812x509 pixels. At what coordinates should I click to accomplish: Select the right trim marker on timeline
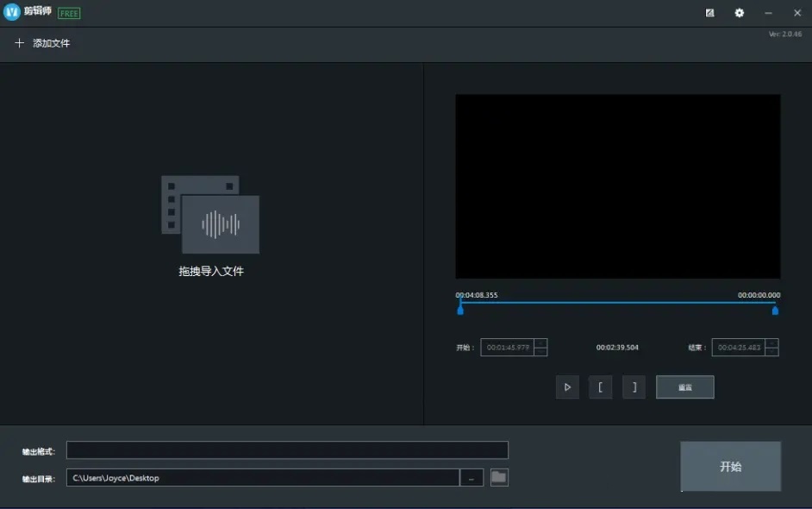(x=774, y=308)
